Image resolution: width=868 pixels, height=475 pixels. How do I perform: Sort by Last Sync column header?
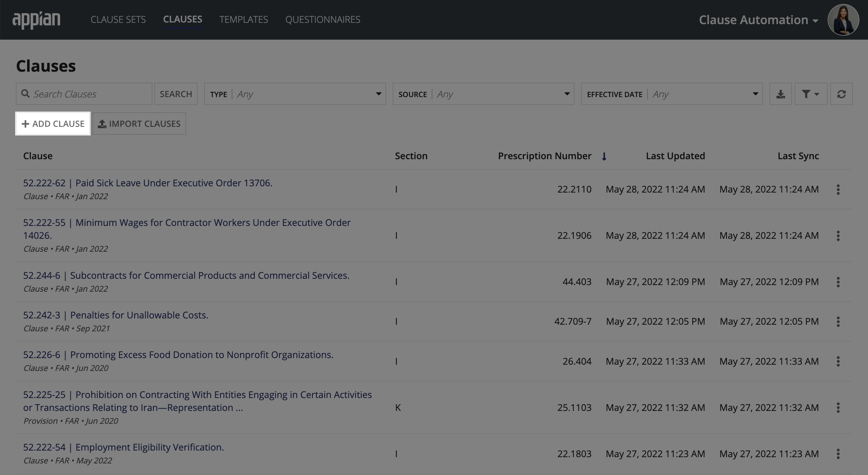click(x=798, y=156)
